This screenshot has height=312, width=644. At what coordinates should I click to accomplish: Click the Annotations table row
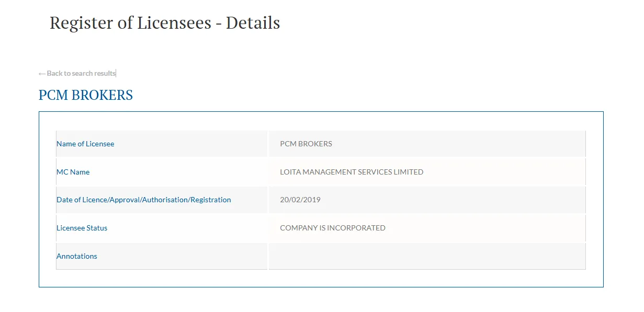pyautogui.click(x=322, y=256)
